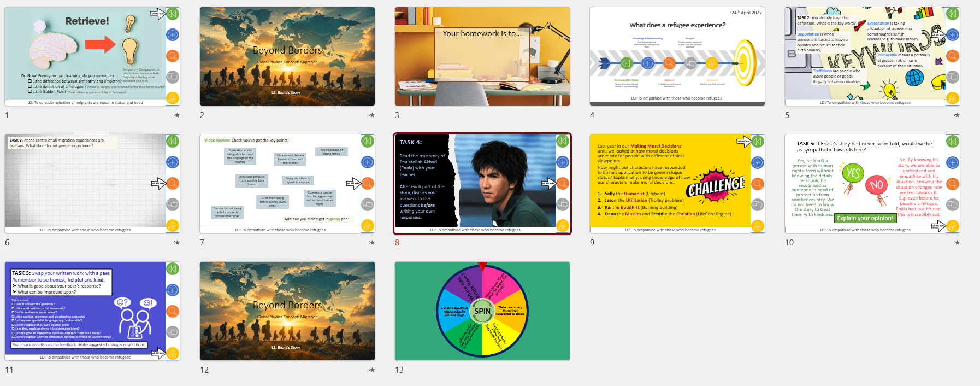Click the transition star under slide 7
Viewport: 980px width, 386px height.
[x=371, y=243]
